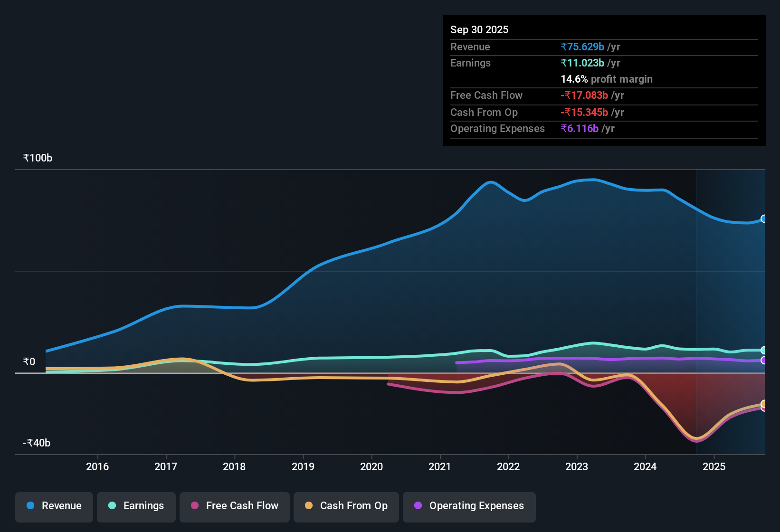Select the Revenue value in the tooltip
Screen dimensions: 780x532
tap(582, 47)
